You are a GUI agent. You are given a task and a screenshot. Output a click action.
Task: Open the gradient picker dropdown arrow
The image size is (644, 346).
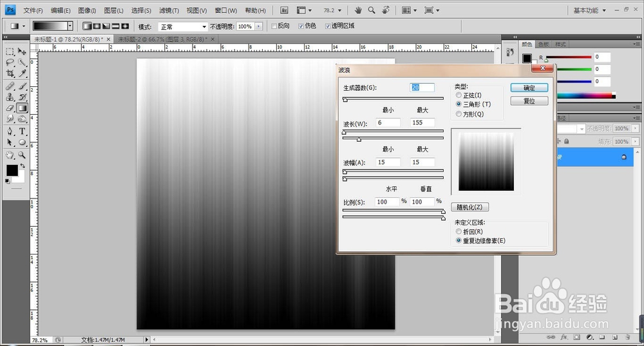pos(70,26)
